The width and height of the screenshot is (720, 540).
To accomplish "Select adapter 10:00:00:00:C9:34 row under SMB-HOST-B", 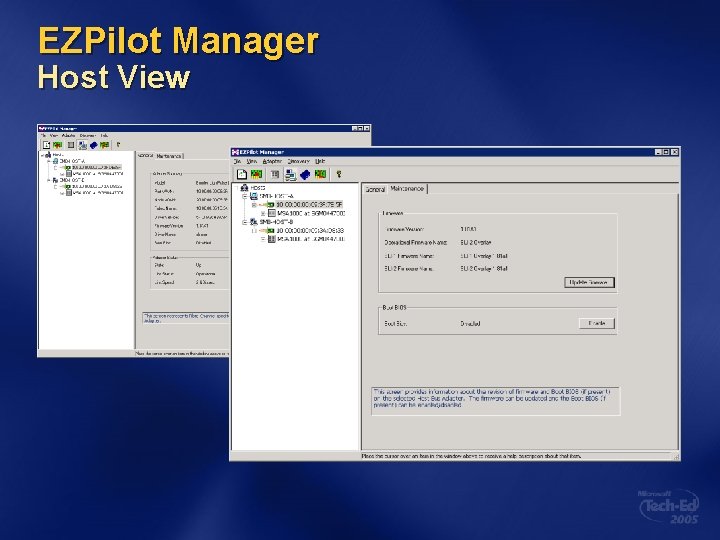I will click(310, 231).
